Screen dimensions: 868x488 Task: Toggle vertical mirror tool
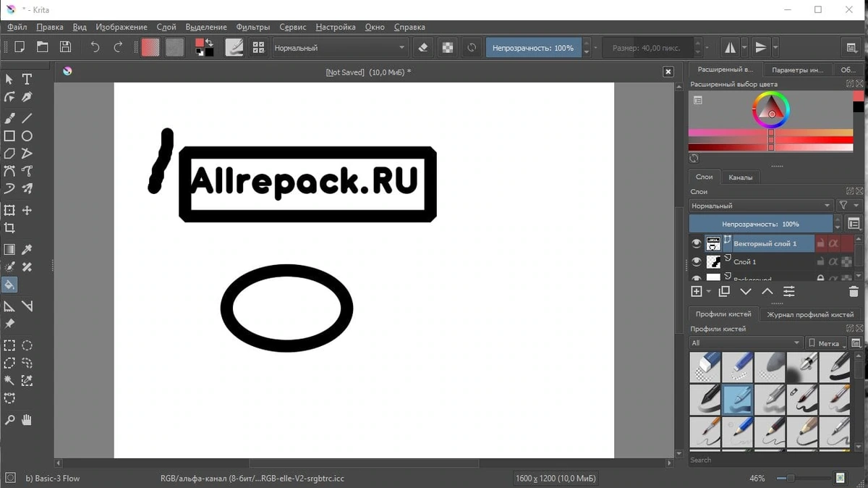point(760,48)
